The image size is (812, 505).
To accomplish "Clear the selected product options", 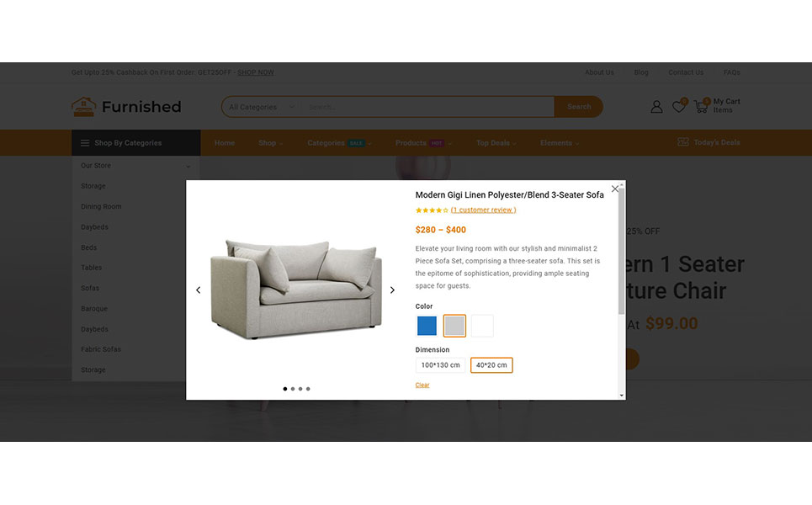I will pos(422,385).
